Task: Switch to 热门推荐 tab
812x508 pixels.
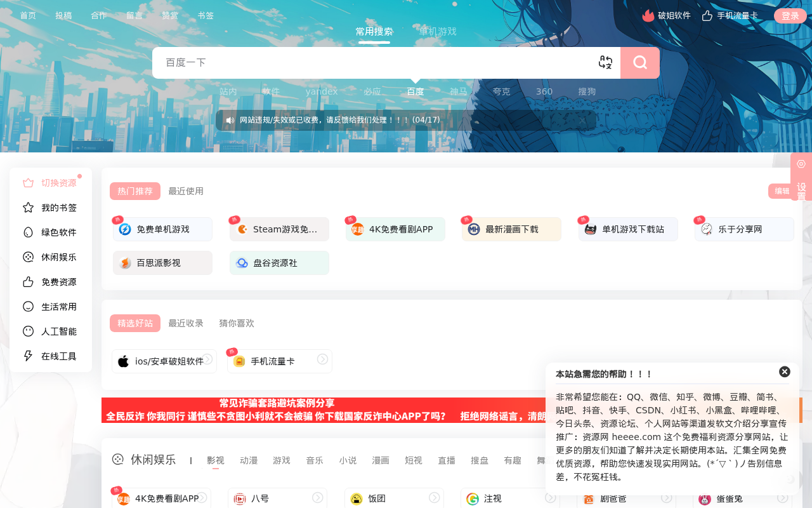Action: coord(135,191)
